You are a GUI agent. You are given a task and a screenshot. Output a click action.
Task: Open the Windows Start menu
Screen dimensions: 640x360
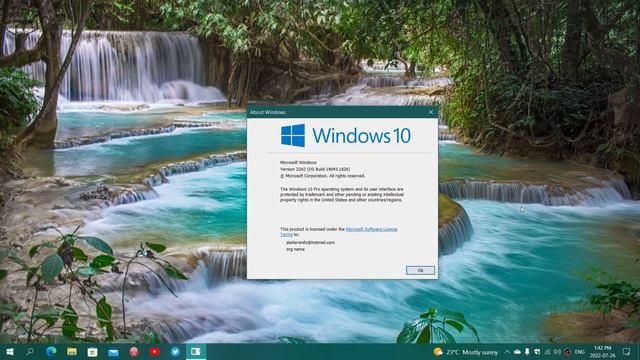point(10,352)
